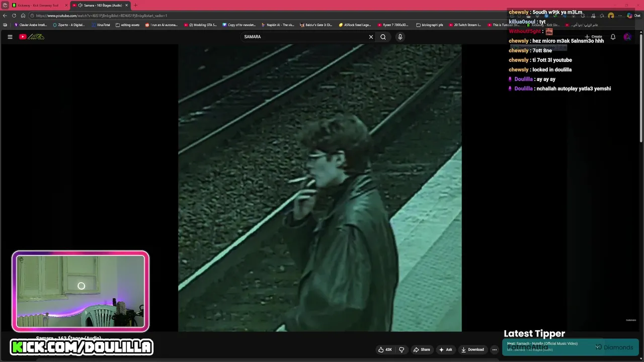644x362 pixels.
Task: Like the video with 43K thumbs up
Action: [x=385, y=349]
